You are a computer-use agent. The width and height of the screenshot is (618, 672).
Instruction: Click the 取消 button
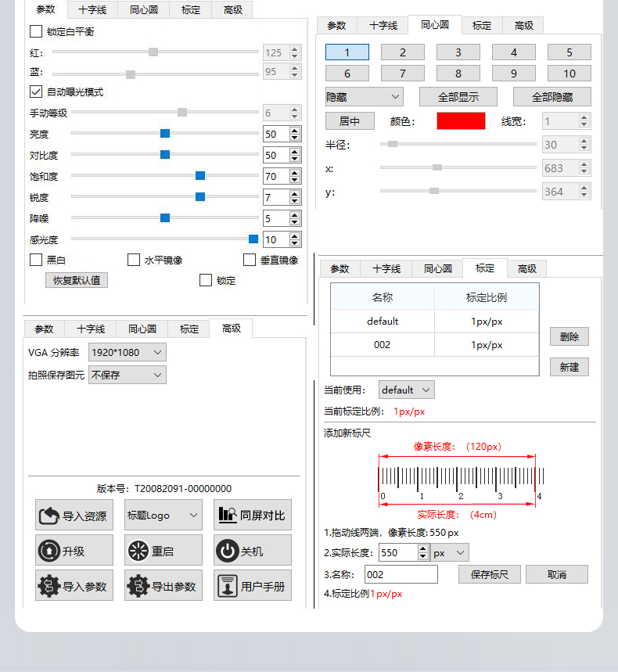coord(557,574)
